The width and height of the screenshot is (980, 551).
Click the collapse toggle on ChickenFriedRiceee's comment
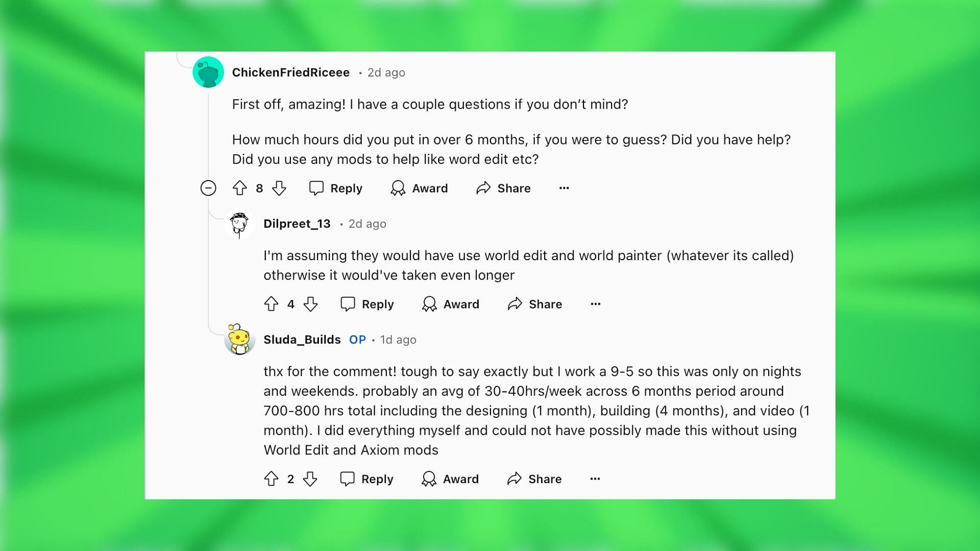tap(207, 188)
